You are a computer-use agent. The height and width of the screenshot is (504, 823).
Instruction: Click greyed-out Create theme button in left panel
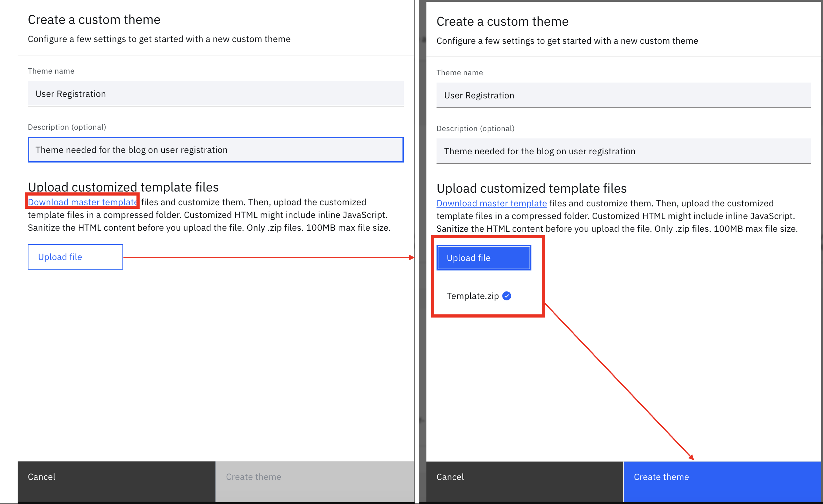(x=315, y=482)
